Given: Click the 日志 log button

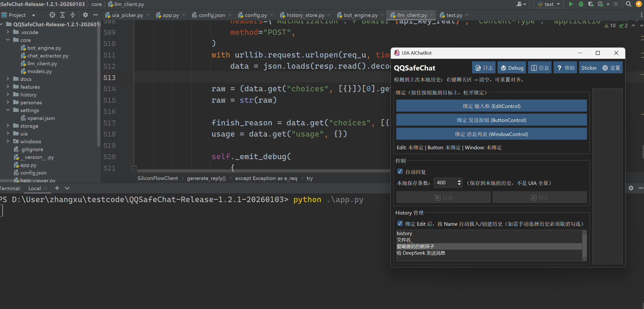Looking at the screenshot, I should 484,68.
